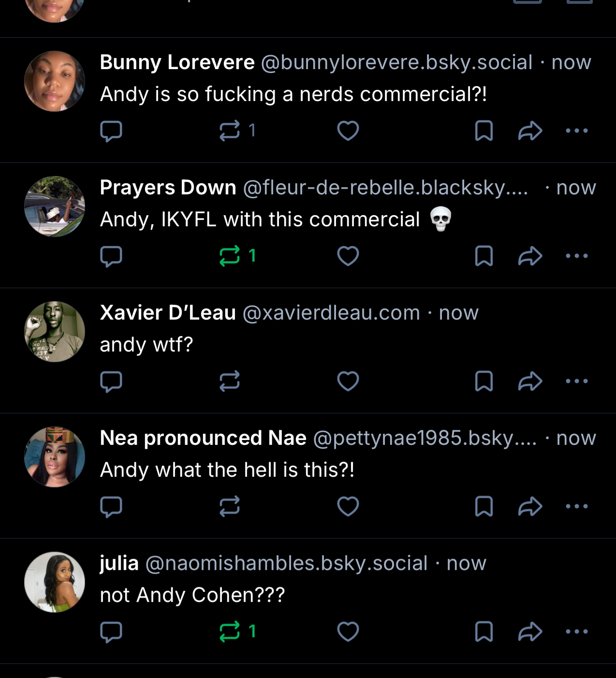Undo repost on Prayers Down's post
The height and width of the screenshot is (678, 616).
(x=230, y=256)
